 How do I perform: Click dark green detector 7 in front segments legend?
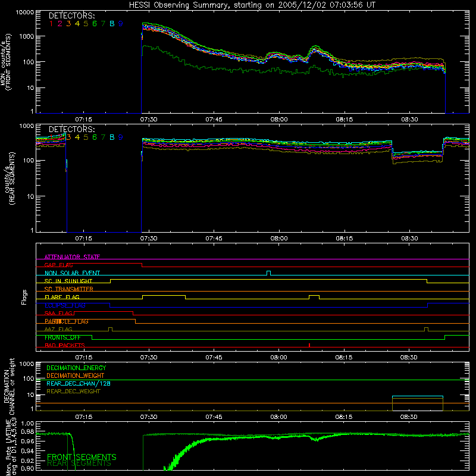pyautogui.click(x=103, y=24)
